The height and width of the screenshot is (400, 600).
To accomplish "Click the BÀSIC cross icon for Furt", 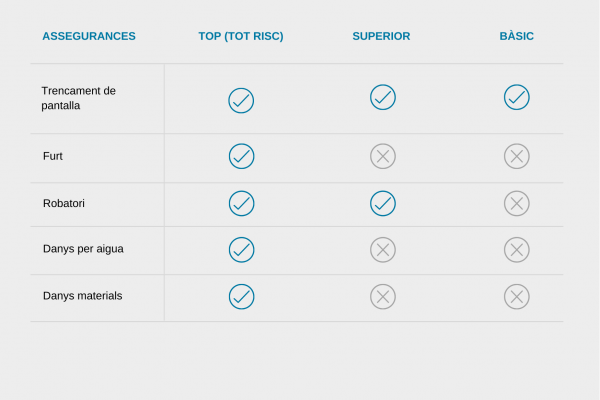I will [x=517, y=156].
